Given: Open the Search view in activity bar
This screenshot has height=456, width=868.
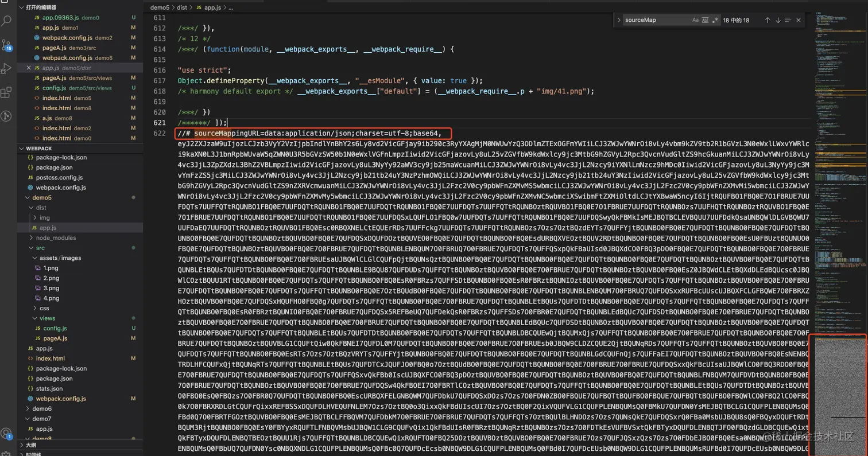Looking at the screenshot, I should [x=6, y=21].
